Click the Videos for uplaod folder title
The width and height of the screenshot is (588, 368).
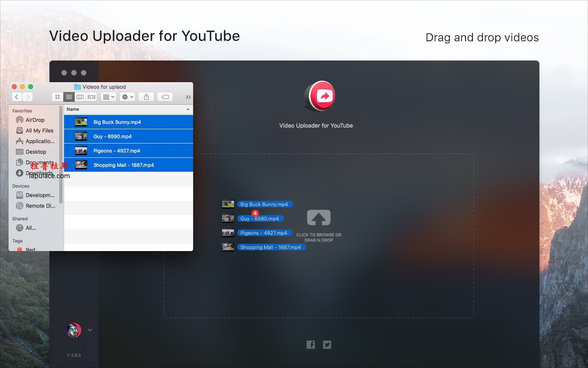pos(100,87)
